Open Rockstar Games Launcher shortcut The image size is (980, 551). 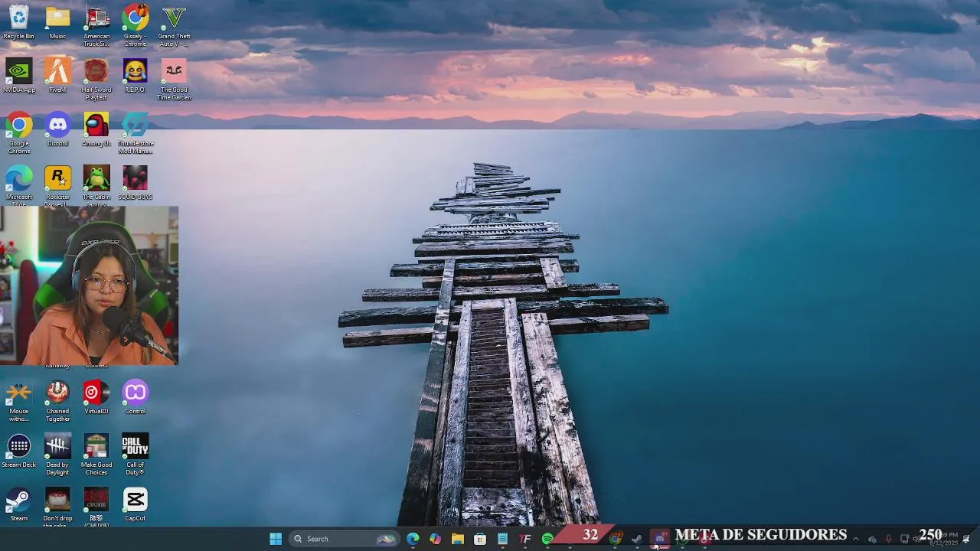pos(57,186)
